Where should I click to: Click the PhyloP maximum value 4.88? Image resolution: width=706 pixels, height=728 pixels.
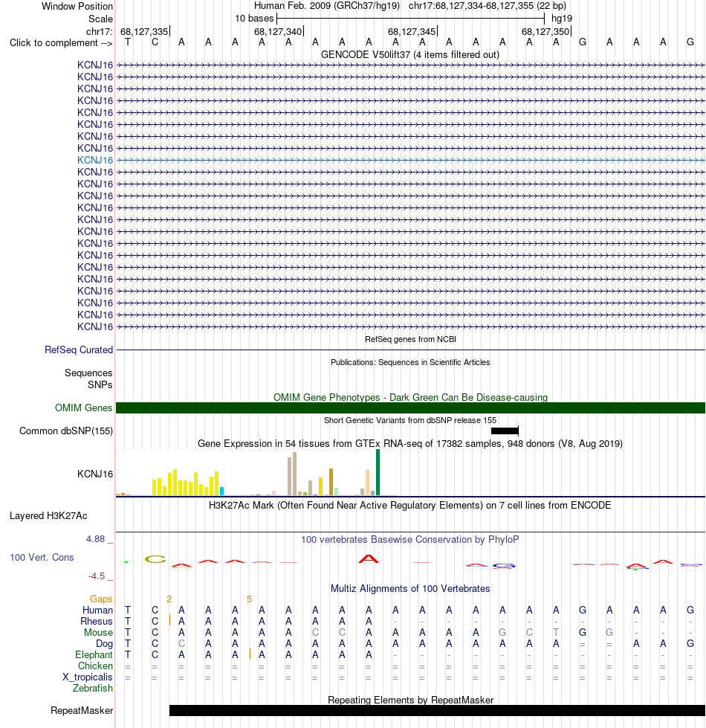pos(96,539)
